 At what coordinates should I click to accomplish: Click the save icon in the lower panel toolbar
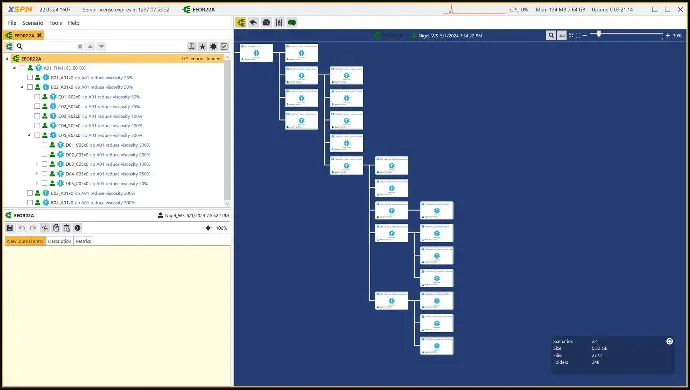[10, 228]
